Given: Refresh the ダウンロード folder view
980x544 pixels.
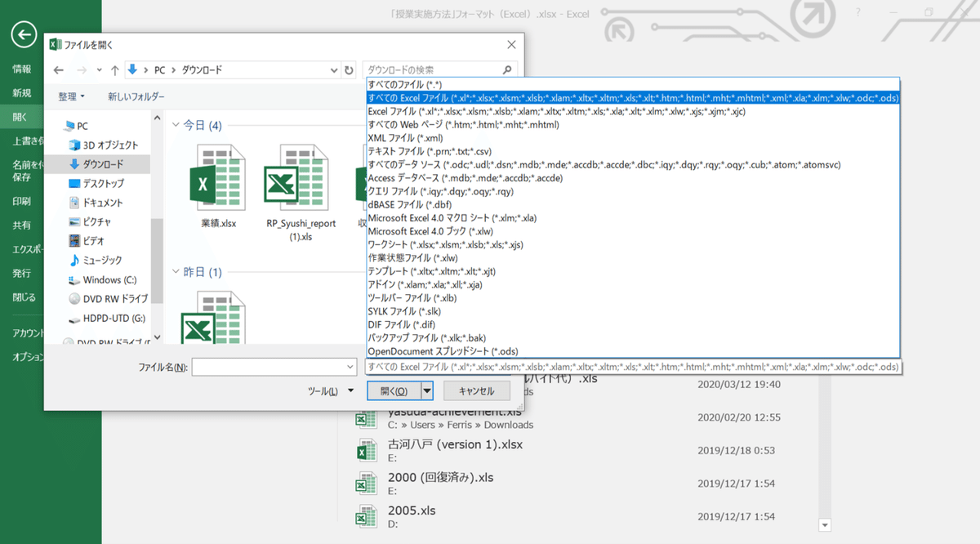Looking at the screenshot, I should point(350,70).
